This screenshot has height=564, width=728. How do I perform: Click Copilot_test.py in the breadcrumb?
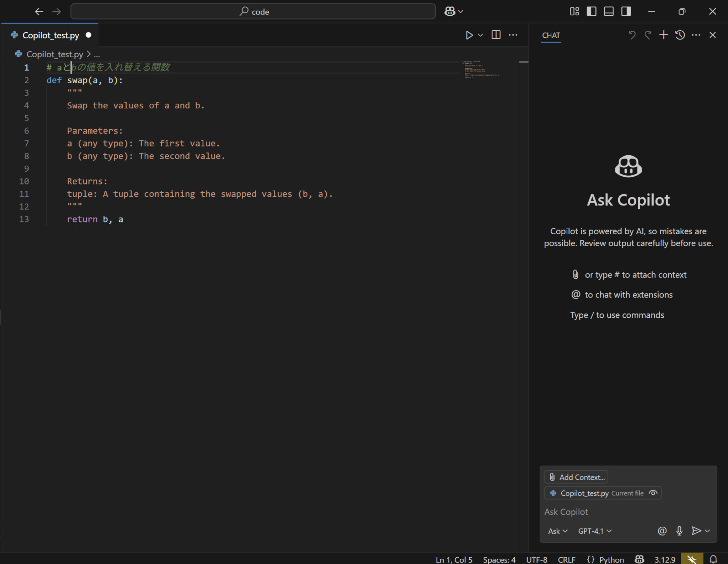pyautogui.click(x=55, y=54)
